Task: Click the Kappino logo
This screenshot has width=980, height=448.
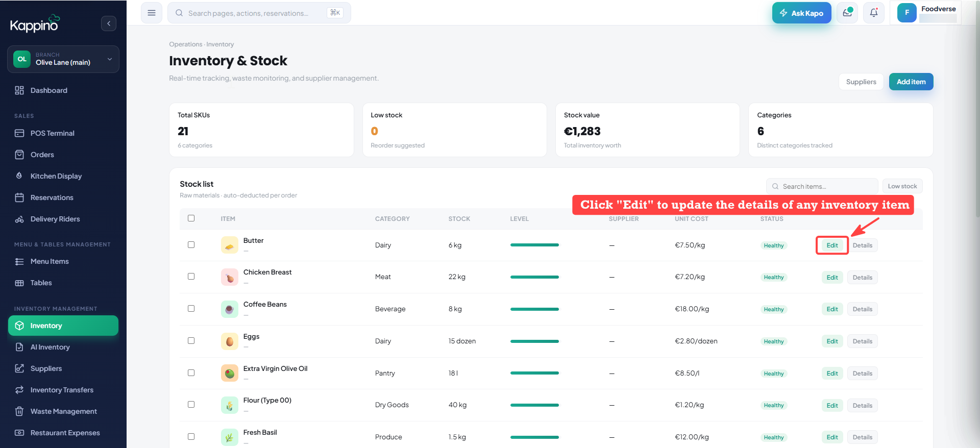Action: [x=35, y=23]
